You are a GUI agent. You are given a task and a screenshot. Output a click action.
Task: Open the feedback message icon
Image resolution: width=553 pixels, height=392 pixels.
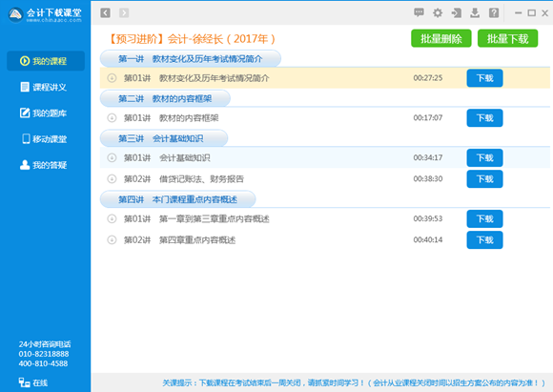419,12
